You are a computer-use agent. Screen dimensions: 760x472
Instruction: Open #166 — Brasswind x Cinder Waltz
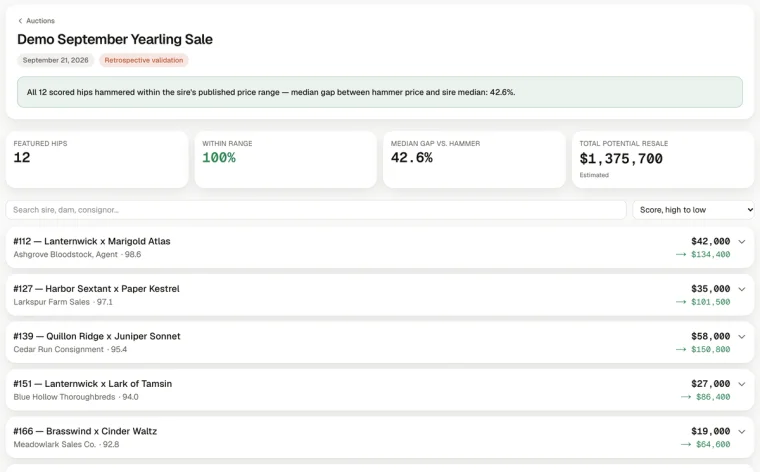(85, 431)
